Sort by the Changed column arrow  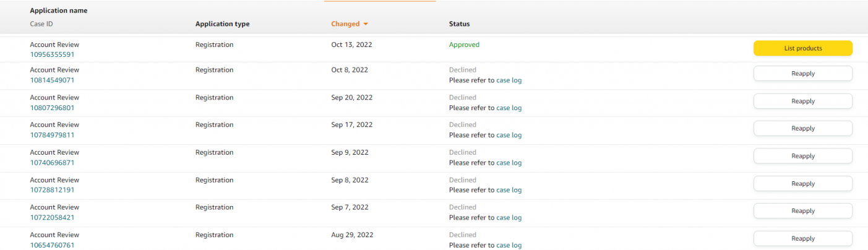366,24
